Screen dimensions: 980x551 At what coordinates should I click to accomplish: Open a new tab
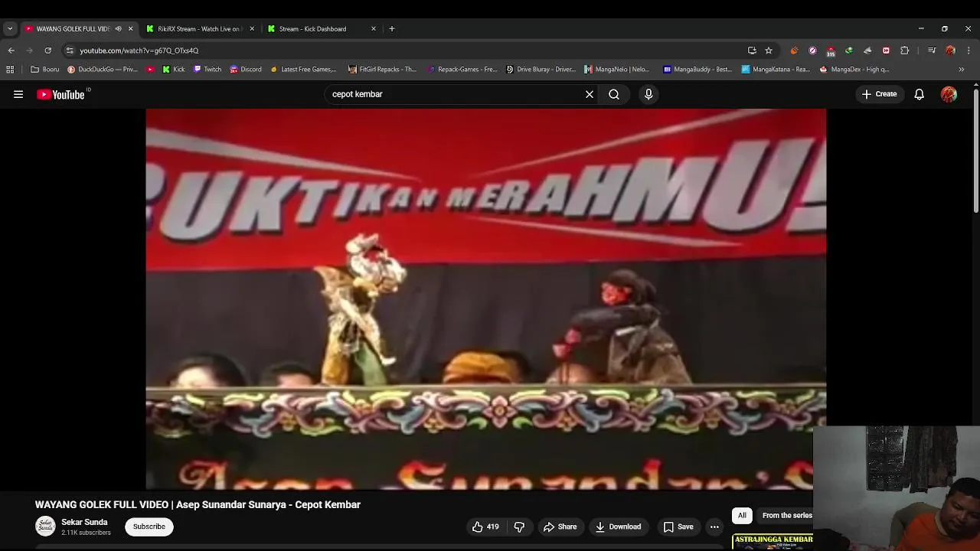[392, 29]
